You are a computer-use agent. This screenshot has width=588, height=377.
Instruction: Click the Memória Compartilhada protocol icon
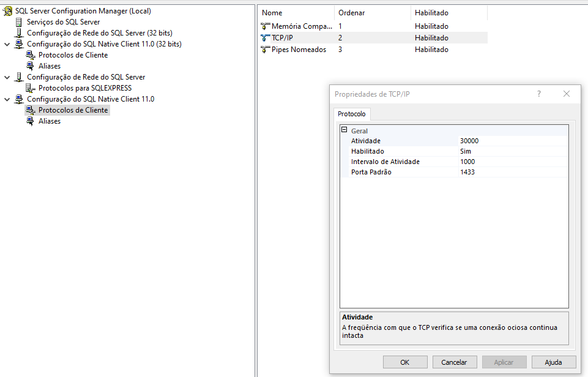(x=265, y=26)
